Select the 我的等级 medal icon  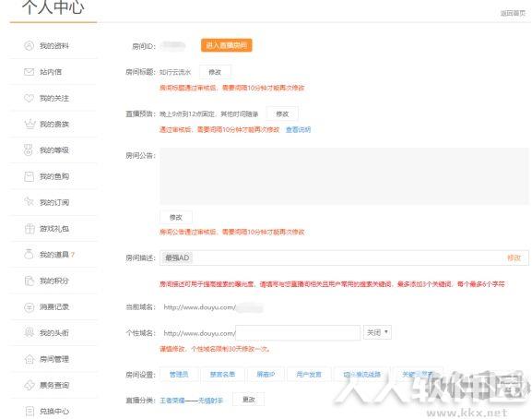coord(29,150)
